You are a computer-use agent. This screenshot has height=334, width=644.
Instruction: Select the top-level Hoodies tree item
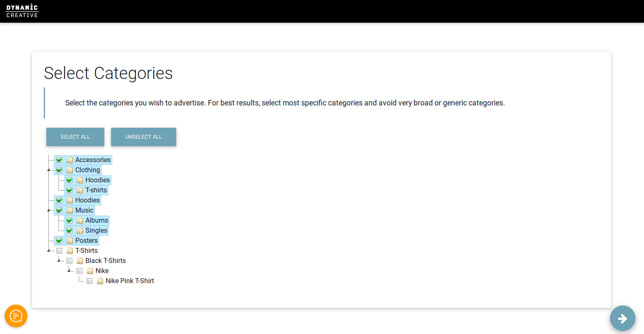87,200
